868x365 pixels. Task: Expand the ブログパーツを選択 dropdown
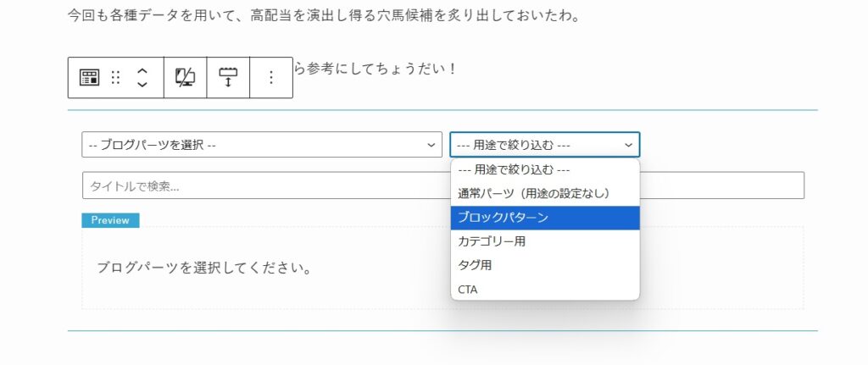click(262, 145)
